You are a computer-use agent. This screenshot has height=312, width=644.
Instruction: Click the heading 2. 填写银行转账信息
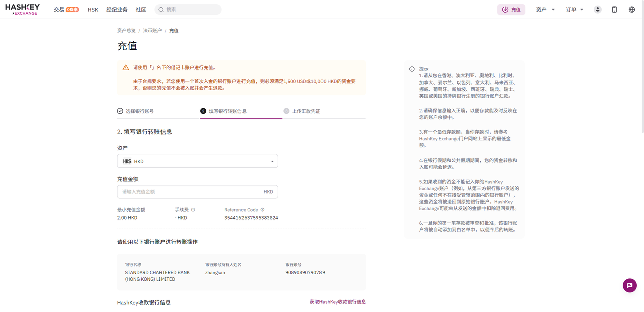tap(144, 132)
